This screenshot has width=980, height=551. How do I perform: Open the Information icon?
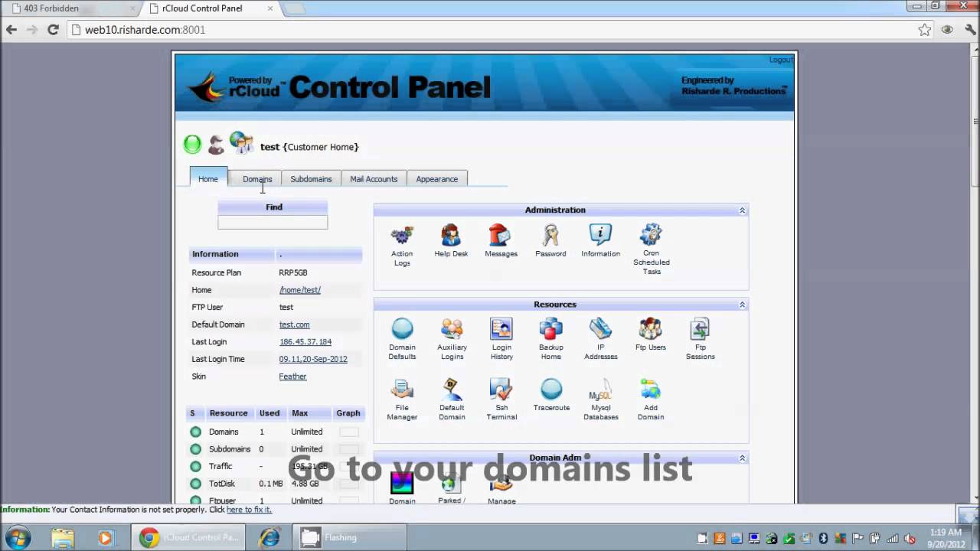tap(600, 236)
